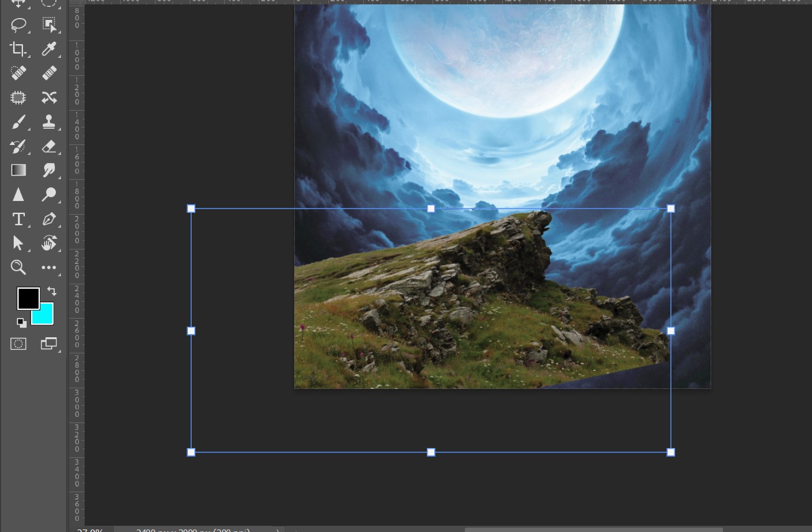
Task: Select the Object Selection tool
Action: [x=49, y=25]
